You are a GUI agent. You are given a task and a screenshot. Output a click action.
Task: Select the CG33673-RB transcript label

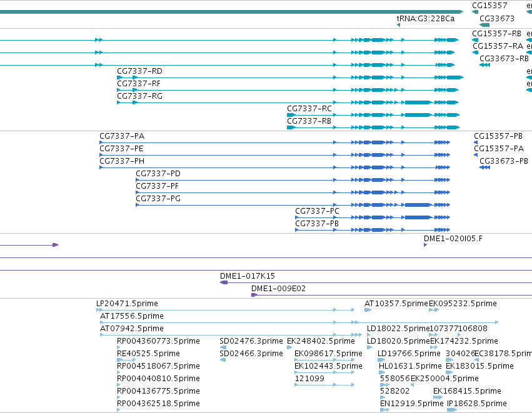504,59
